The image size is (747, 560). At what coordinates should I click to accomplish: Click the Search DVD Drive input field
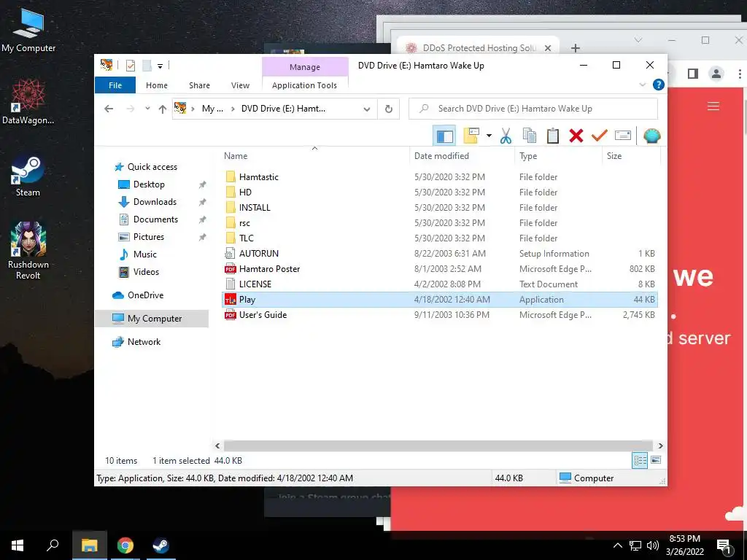point(533,109)
